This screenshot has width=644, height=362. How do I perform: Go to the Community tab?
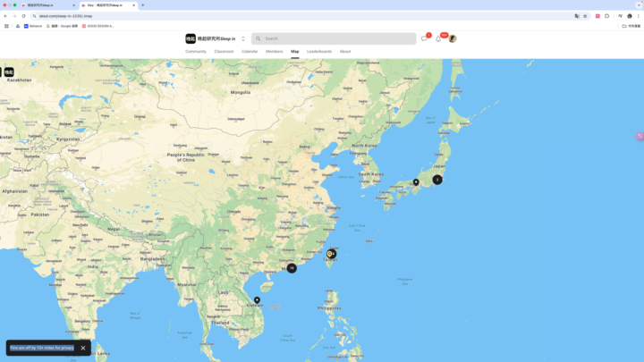click(x=196, y=51)
